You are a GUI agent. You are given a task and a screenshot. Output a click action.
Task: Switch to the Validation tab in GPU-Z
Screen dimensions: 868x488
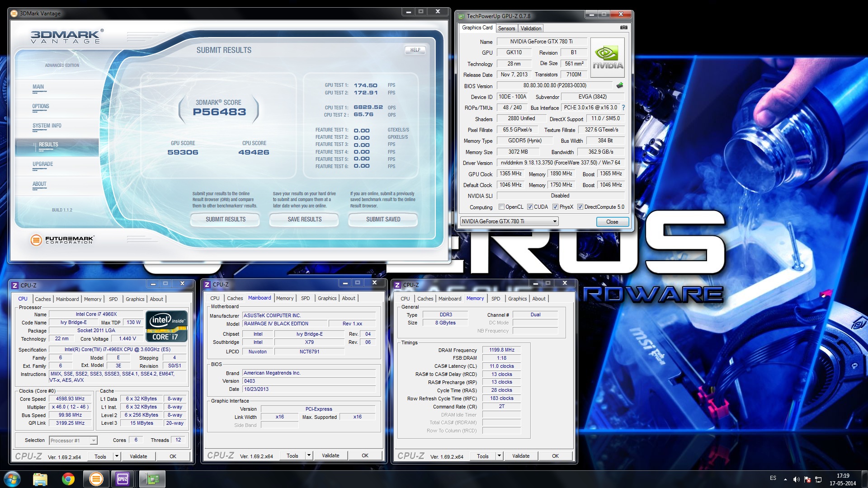point(531,28)
